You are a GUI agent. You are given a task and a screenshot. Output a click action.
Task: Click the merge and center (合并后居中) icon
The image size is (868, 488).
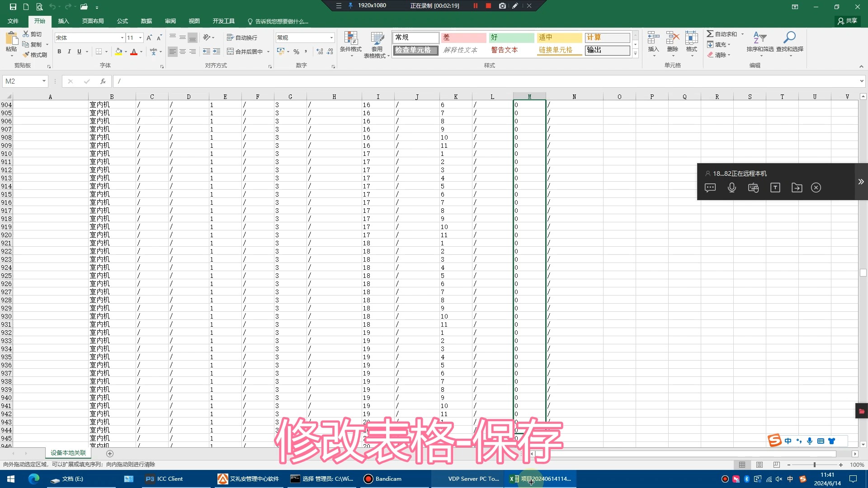[x=245, y=52]
